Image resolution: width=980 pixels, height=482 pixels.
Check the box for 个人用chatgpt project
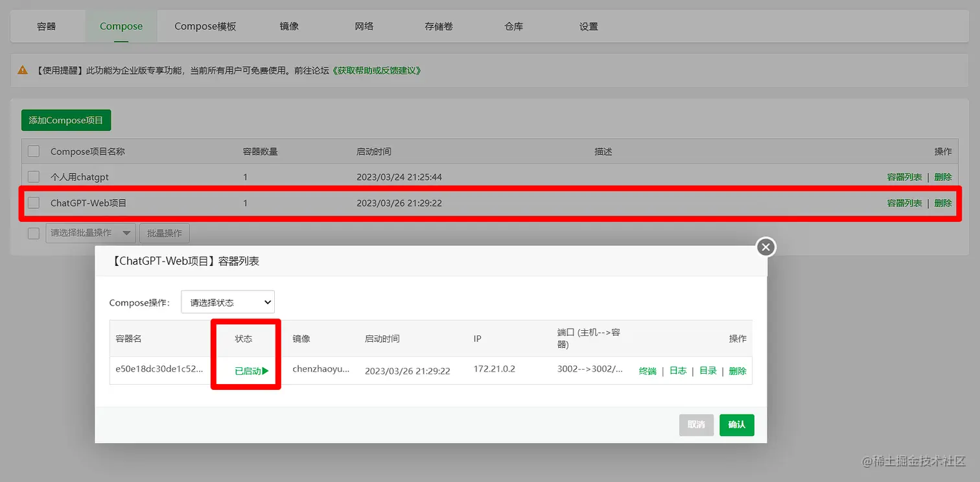pos(34,176)
